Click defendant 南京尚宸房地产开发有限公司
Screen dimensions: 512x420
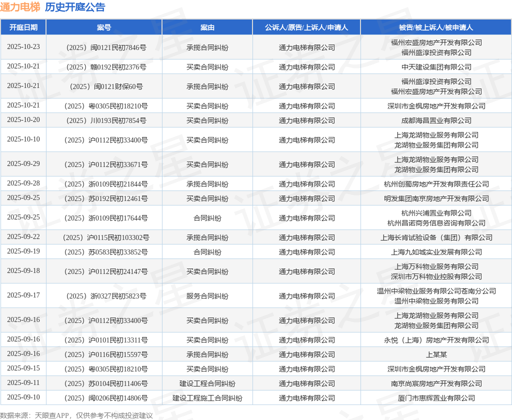pos(436,383)
